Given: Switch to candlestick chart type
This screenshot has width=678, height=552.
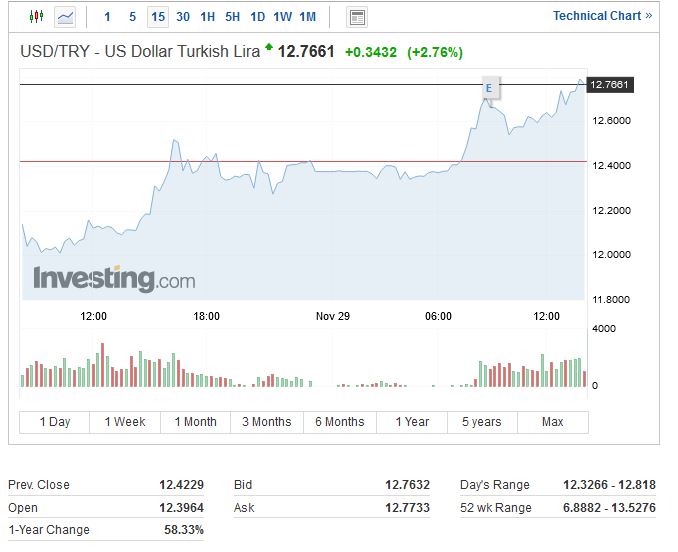Looking at the screenshot, I should [x=37, y=17].
